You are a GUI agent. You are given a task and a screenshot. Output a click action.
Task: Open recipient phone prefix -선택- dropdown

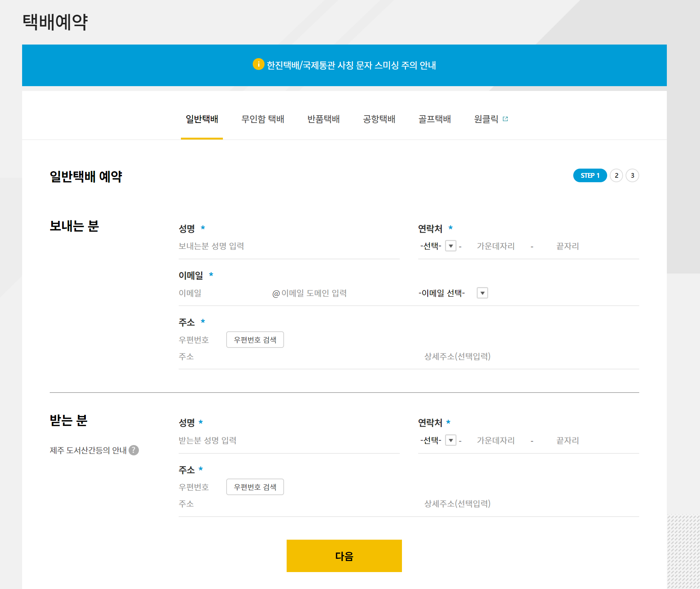[x=438, y=440]
